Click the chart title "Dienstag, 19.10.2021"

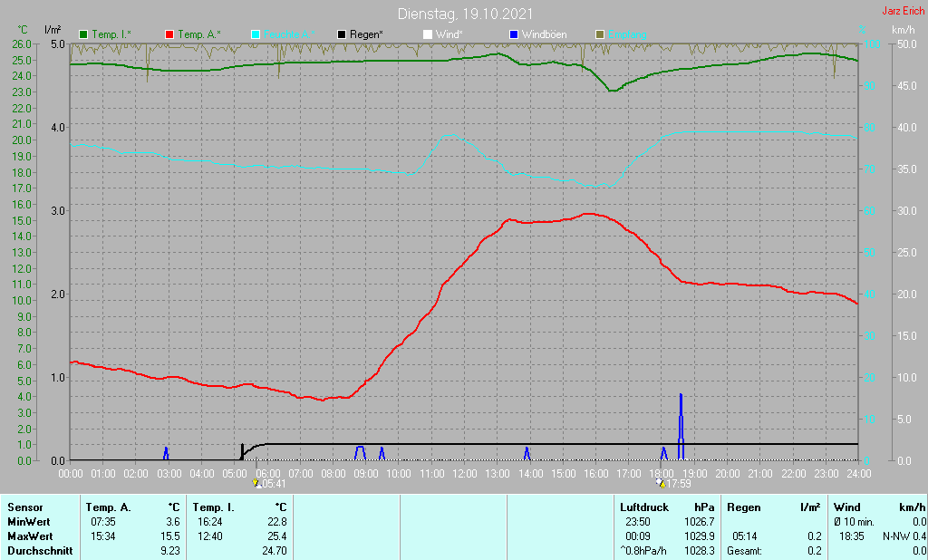point(465,14)
